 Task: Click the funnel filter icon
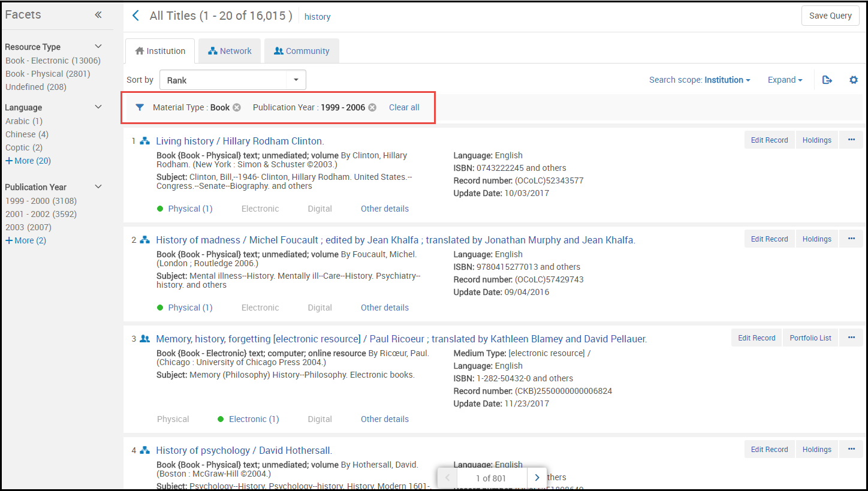click(140, 107)
